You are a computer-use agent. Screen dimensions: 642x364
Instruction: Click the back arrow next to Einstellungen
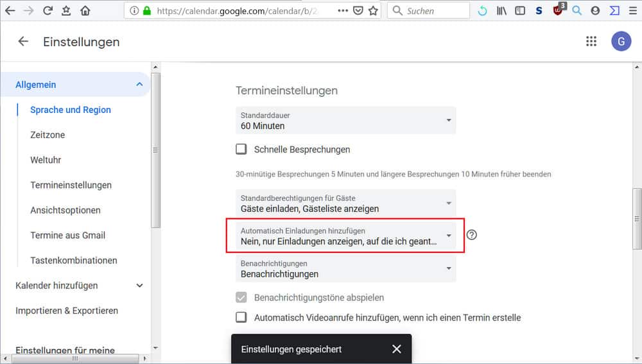tap(23, 42)
